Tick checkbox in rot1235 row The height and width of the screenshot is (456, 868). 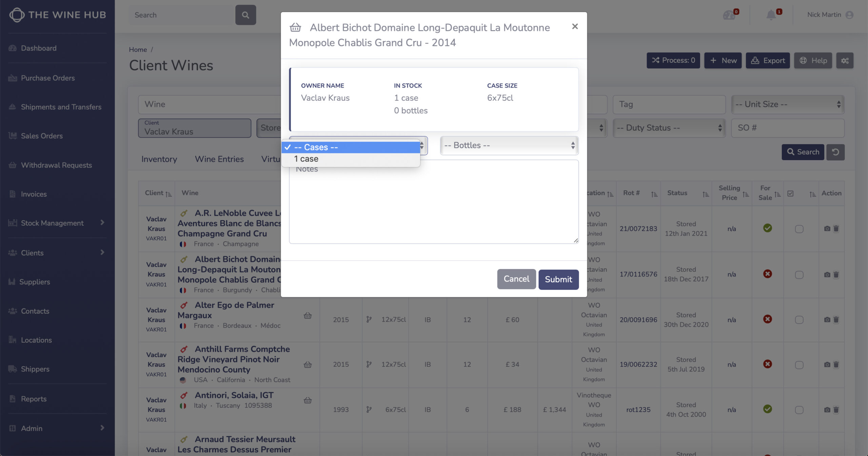pyautogui.click(x=799, y=410)
